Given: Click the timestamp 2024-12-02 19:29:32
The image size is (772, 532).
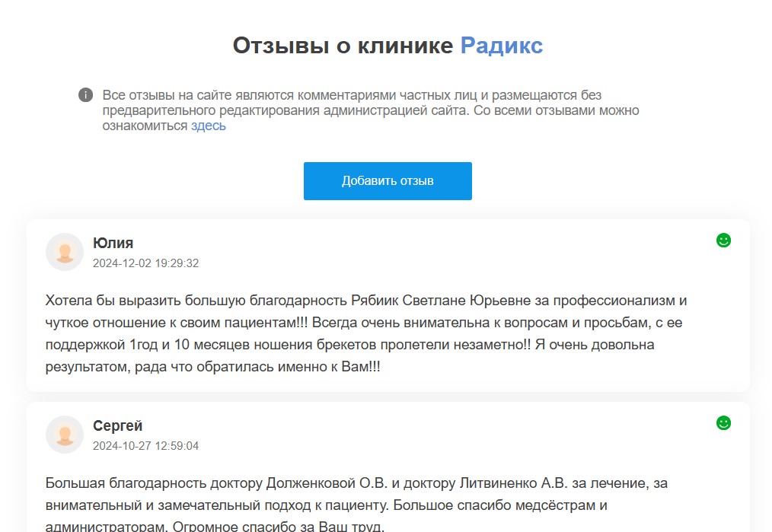Looking at the screenshot, I should (x=145, y=263).
